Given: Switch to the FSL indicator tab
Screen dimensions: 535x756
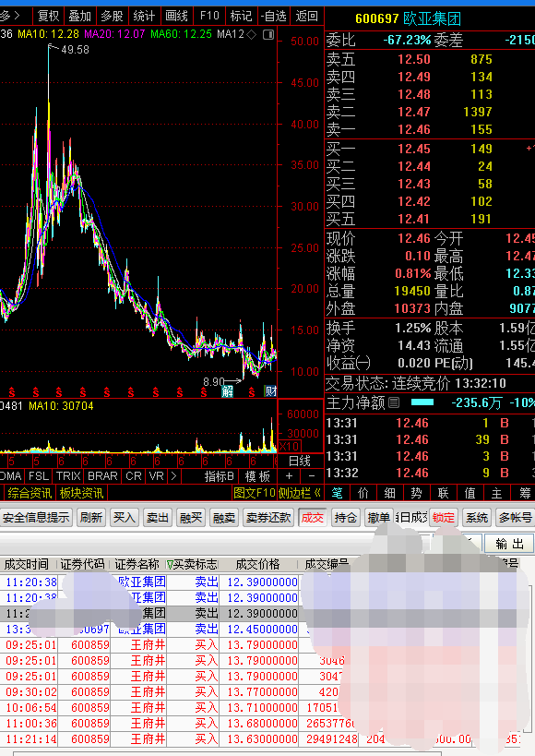Looking at the screenshot, I should 39,476.
